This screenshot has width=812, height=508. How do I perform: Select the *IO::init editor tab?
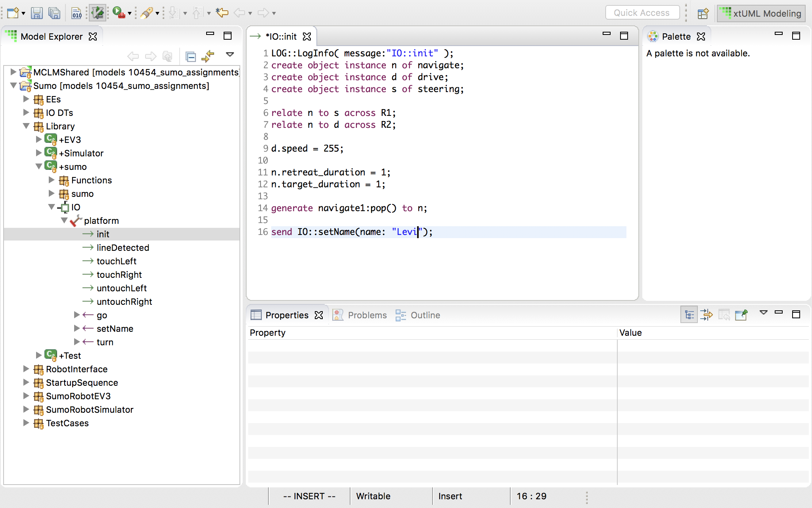(x=280, y=37)
